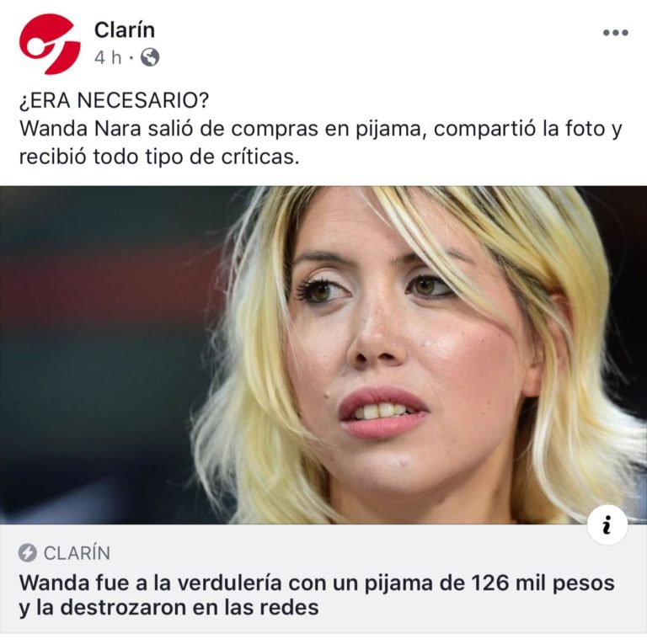Click the caption line "recibió todo tipo de críticas"
The width and height of the screenshot is (647, 644).
159,157
